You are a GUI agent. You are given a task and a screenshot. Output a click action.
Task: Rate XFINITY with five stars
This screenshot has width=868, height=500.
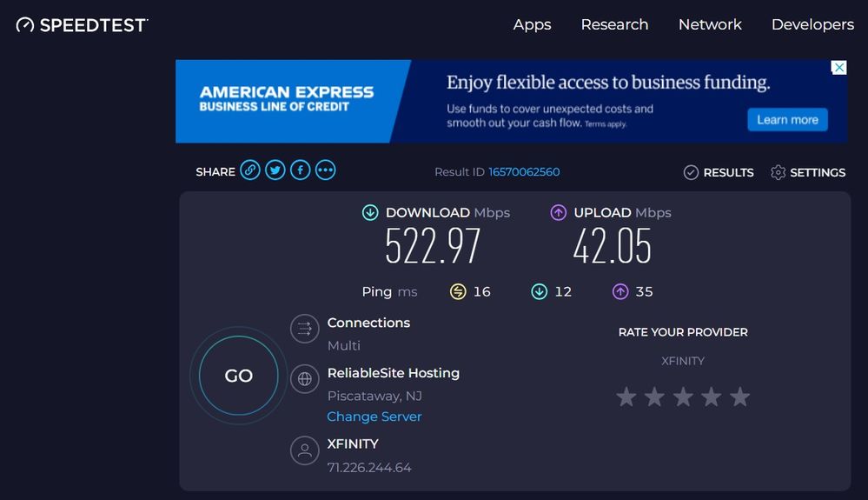[739, 397]
